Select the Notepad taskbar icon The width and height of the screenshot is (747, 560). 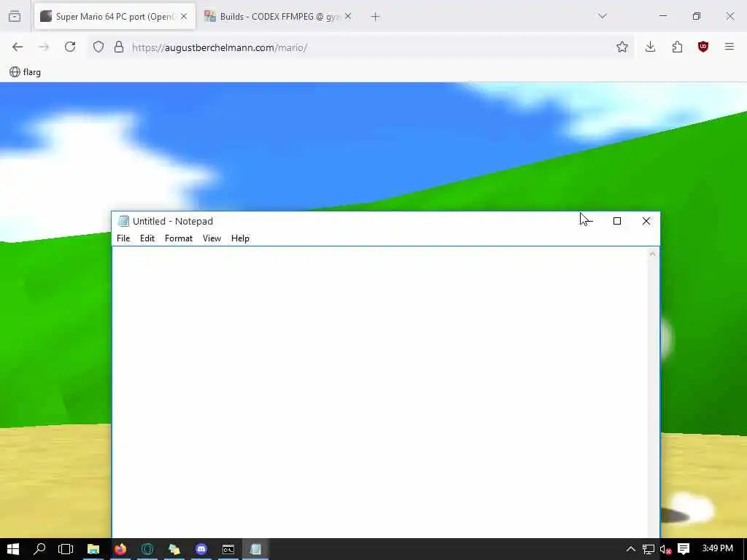[x=255, y=549]
